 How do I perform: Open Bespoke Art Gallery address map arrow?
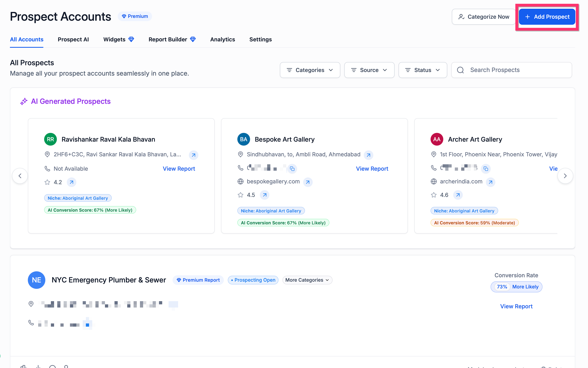click(368, 155)
